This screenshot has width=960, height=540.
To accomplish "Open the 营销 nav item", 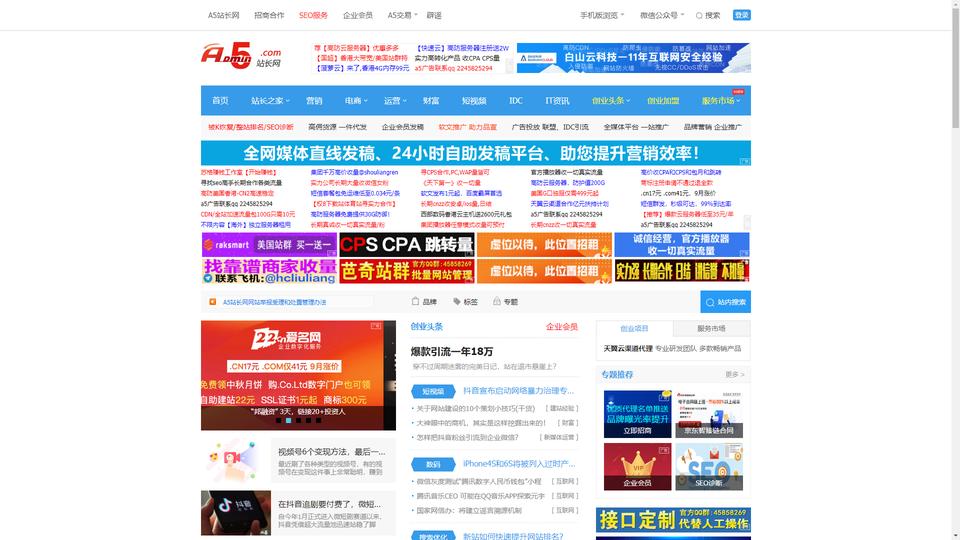I will point(314,100).
